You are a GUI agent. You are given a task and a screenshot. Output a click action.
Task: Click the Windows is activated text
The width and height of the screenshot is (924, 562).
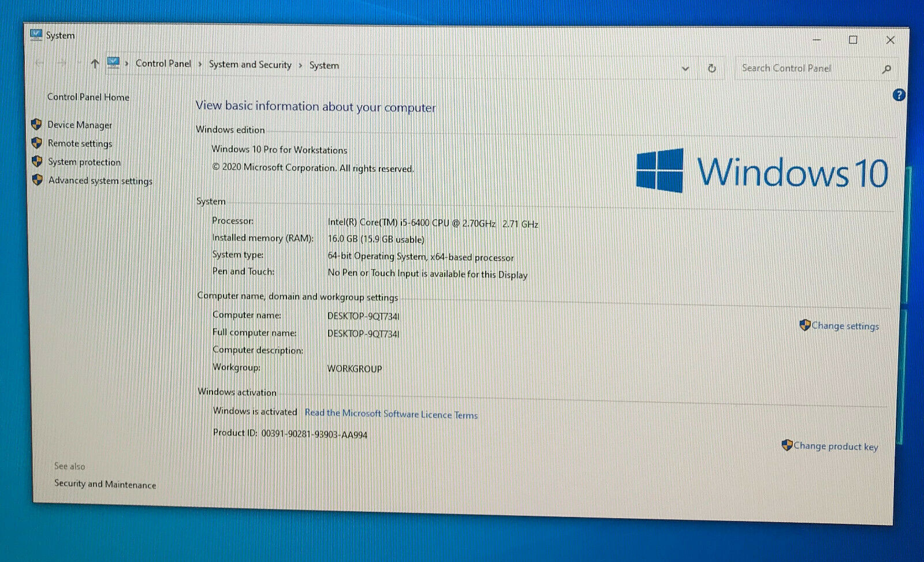click(255, 411)
